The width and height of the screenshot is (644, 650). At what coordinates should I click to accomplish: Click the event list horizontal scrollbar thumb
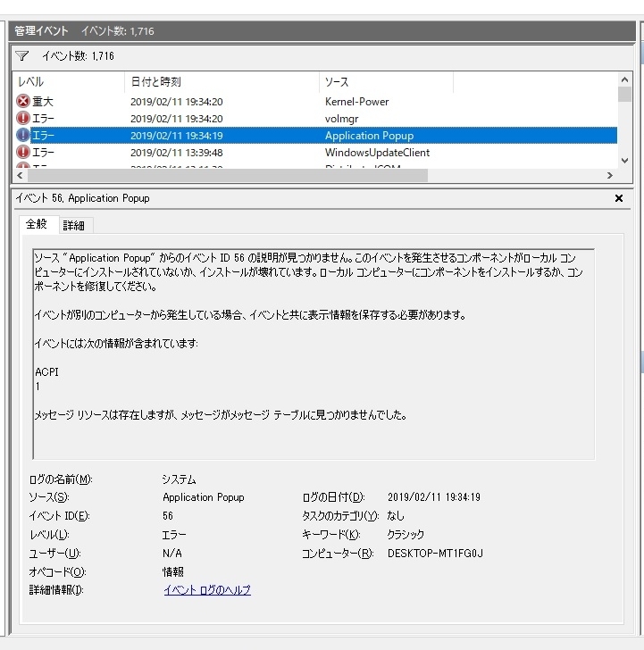(x=223, y=176)
